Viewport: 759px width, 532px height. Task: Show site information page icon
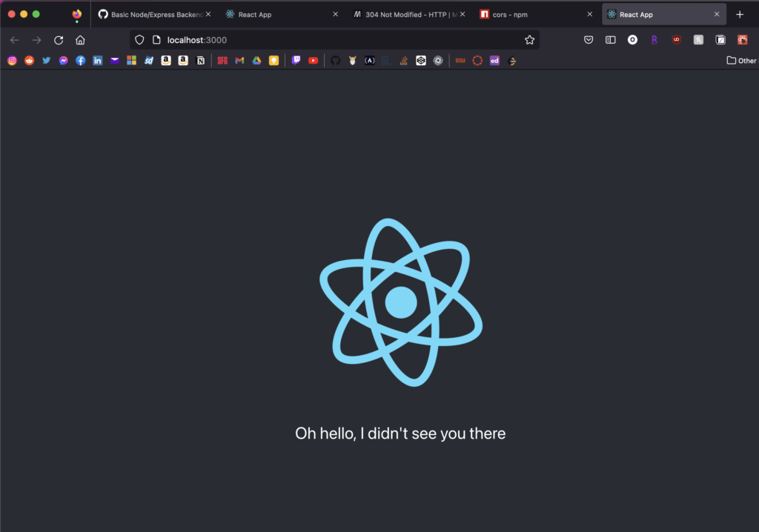coord(156,40)
